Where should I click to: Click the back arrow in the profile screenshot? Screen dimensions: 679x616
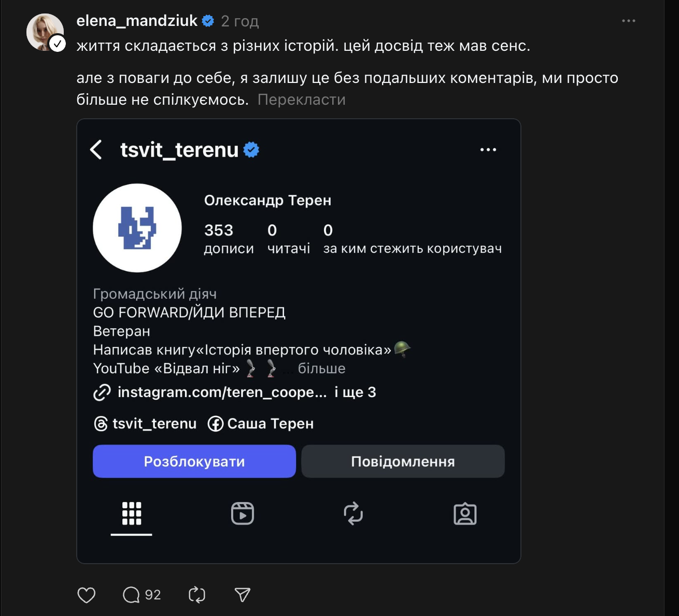(96, 150)
